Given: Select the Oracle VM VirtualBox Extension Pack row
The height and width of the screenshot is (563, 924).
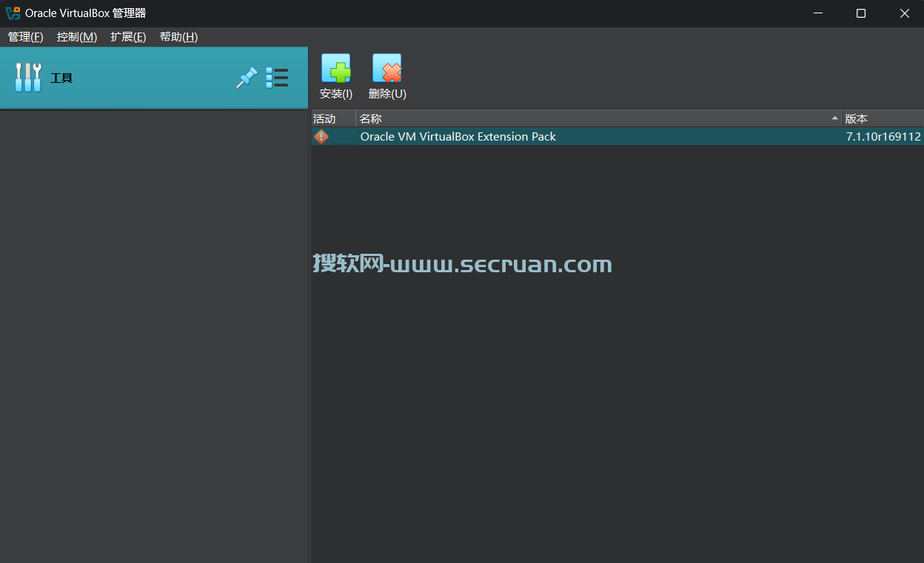Looking at the screenshot, I should (x=617, y=137).
